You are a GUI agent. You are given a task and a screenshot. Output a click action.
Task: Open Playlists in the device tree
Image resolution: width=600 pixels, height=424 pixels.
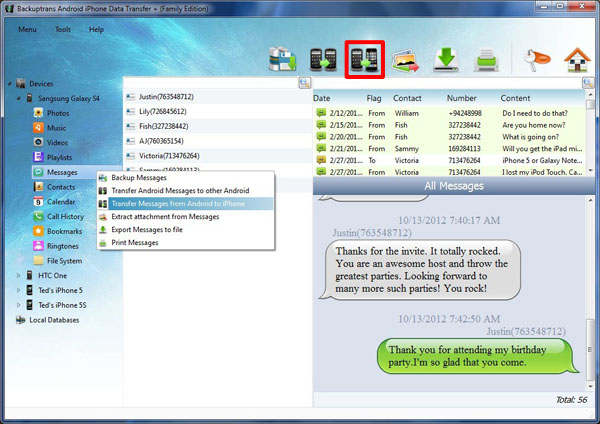pyautogui.click(x=59, y=157)
